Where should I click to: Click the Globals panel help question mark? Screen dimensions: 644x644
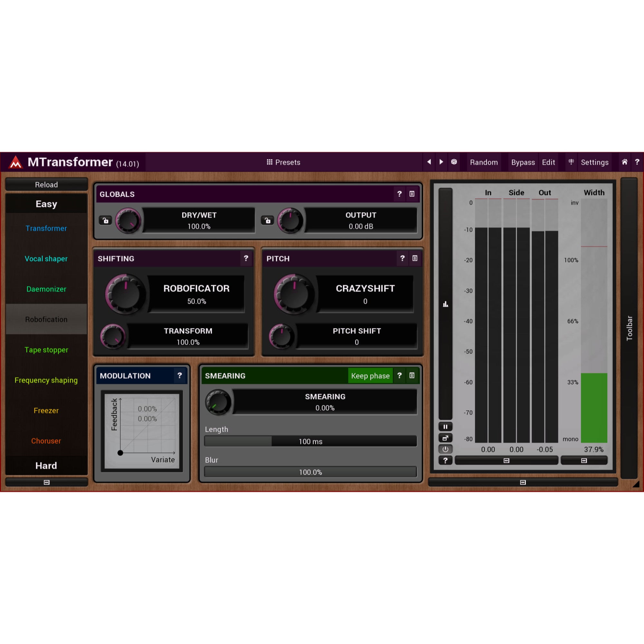coord(399,194)
